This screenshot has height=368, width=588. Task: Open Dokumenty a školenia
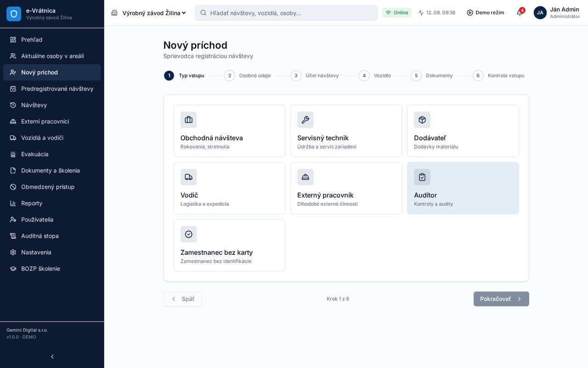(52, 170)
